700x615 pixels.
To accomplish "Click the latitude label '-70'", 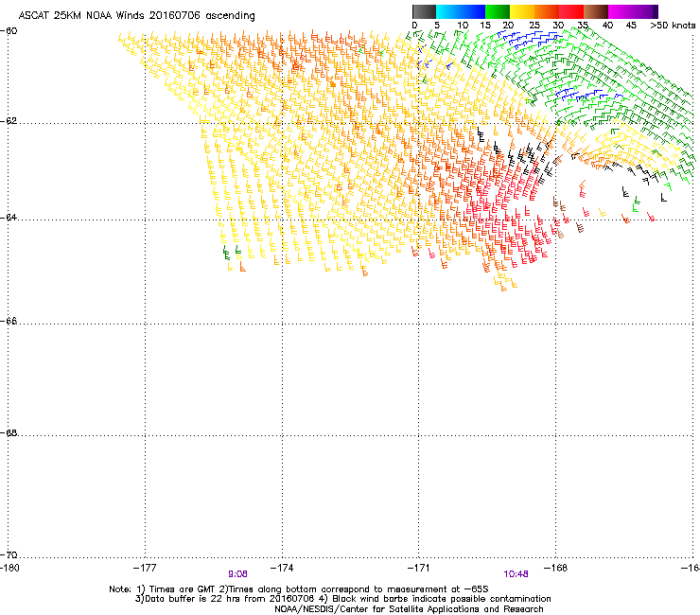I will [9, 555].
